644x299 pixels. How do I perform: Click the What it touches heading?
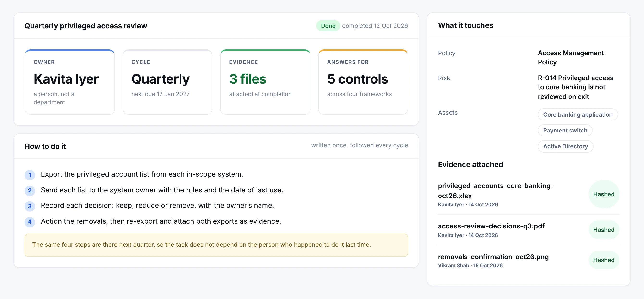pos(465,25)
